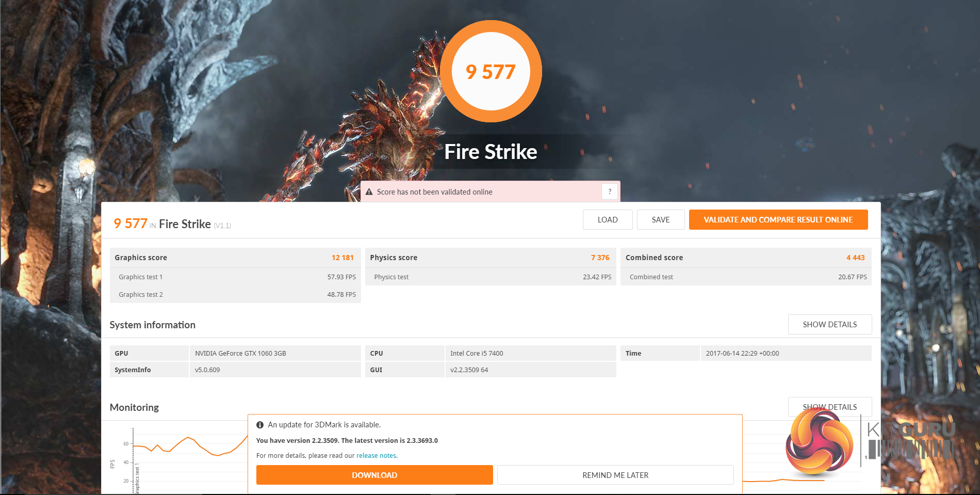980x495 pixels.
Task: Select the Graphics test 2 row
Action: coord(235,294)
